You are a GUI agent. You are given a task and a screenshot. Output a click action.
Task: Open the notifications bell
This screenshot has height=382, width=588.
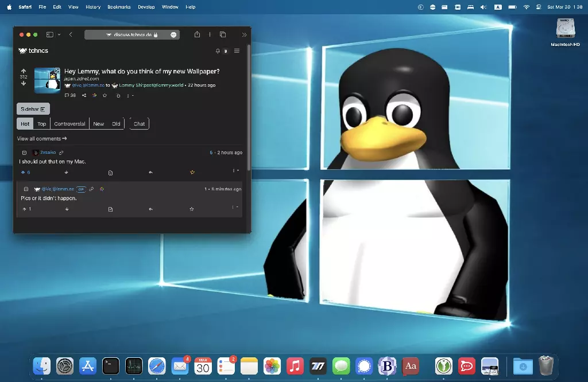click(218, 51)
